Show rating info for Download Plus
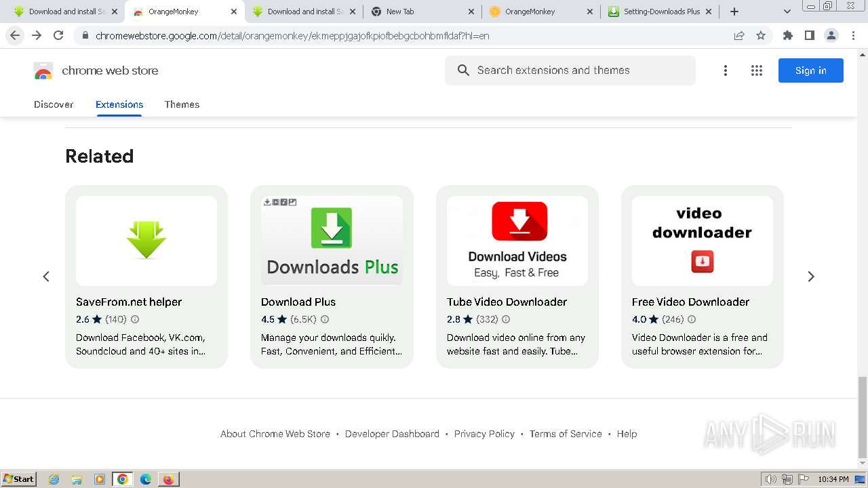Viewport: 868px width, 488px height. (x=325, y=319)
